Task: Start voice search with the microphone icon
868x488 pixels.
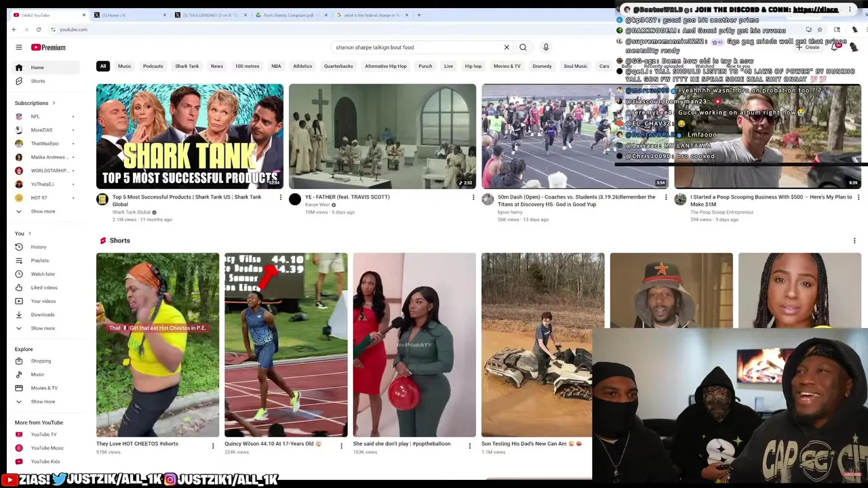Action: click(x=546, y=47)
